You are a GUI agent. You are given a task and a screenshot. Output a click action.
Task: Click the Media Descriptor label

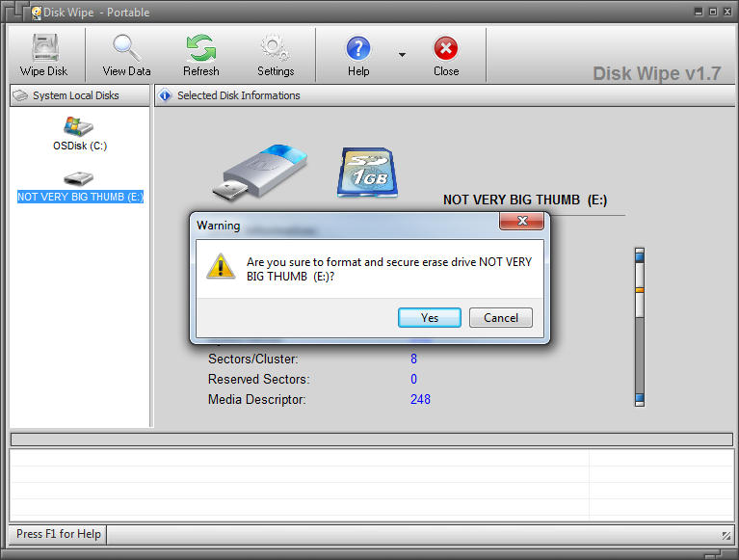click(x=257, y=400)
